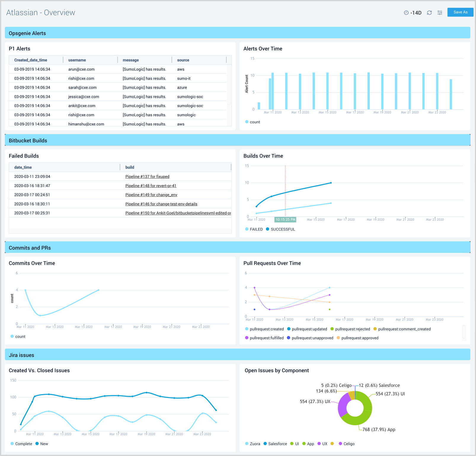The width and height of the screenshot is (476, 456).
Task: Toggle pullrequest:approved legend entry
Action: pyautogui.click(x=357, y=338)
